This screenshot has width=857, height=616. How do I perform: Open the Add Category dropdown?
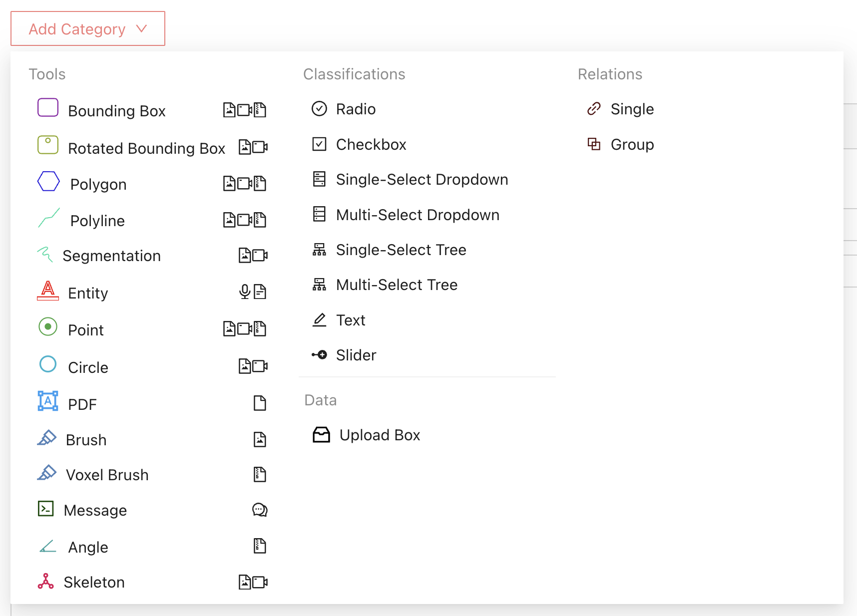[x=88, y=29]
